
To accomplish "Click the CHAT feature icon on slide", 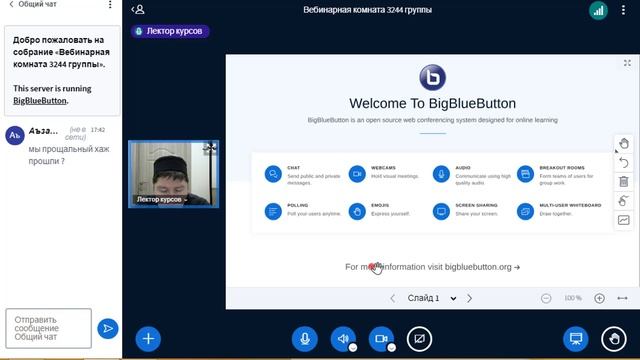I will [x=273, y=174].
